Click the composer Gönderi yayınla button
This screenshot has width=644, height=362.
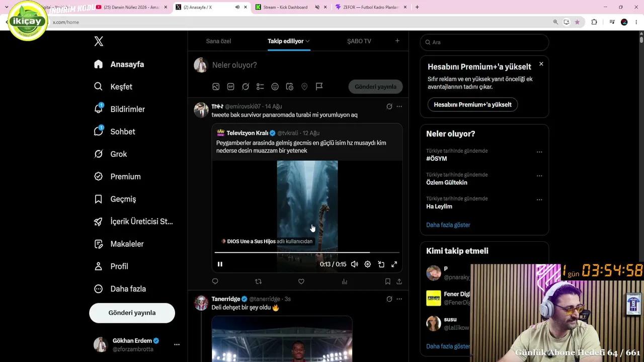click(375, 86)
